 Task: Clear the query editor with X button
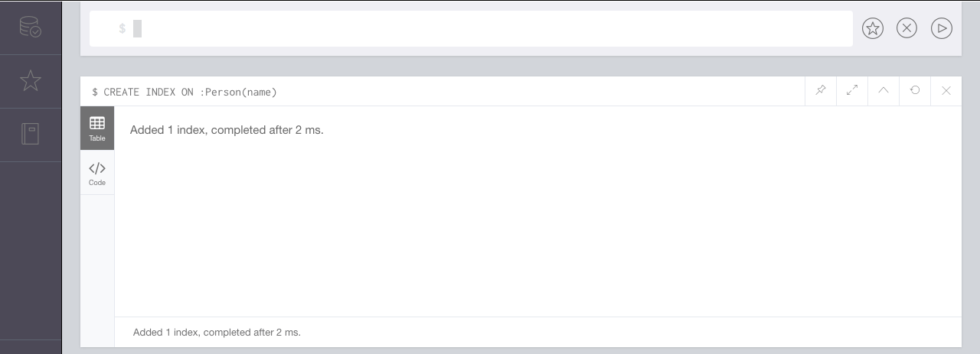pos(906,29)
